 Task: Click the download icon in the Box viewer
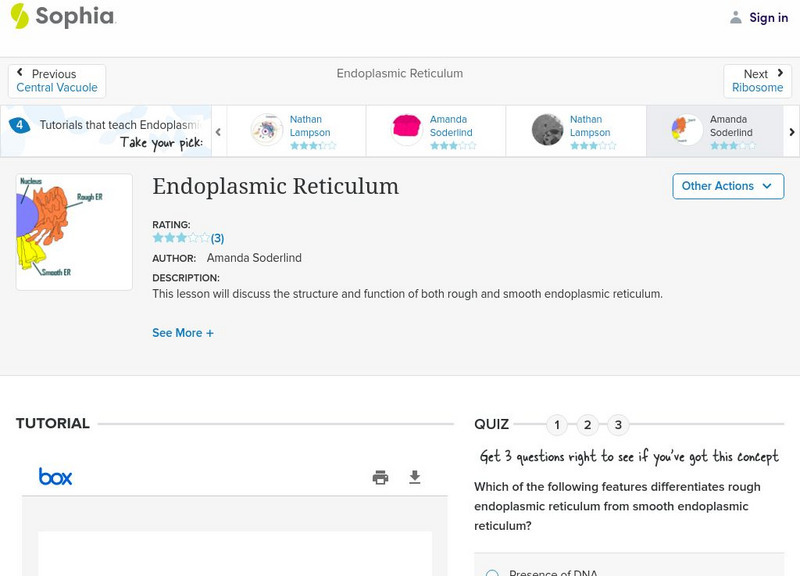click(x=414, y=477)
